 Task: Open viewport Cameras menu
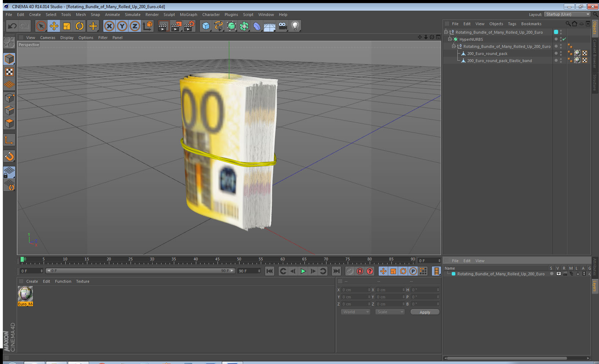[x=48, y=38]
